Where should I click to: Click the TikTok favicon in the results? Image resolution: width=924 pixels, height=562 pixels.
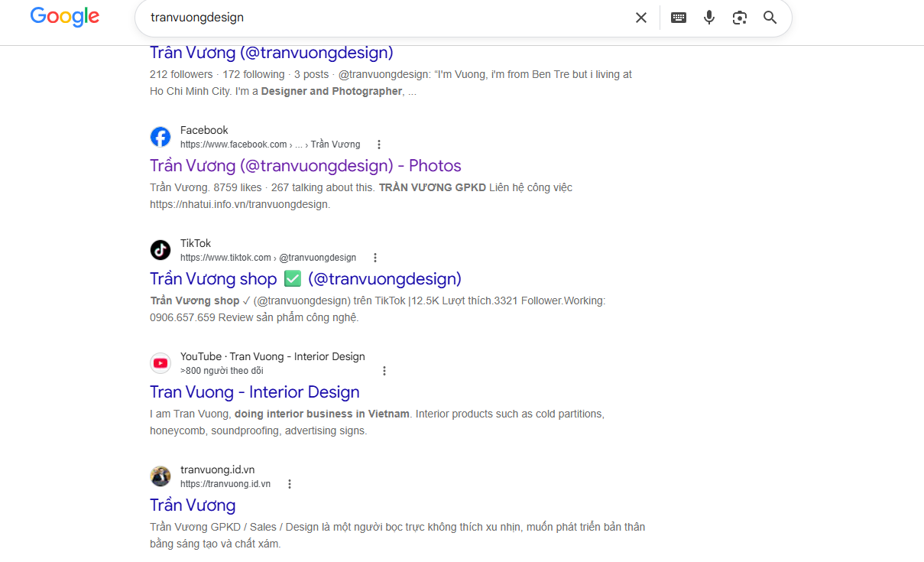point(160,250)
